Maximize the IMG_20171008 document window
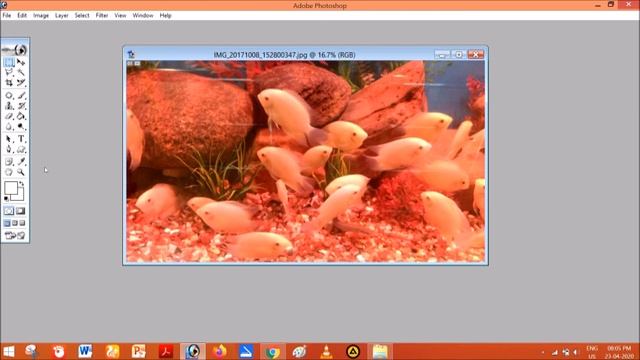 pyautogui.click(x=458, y=54)
